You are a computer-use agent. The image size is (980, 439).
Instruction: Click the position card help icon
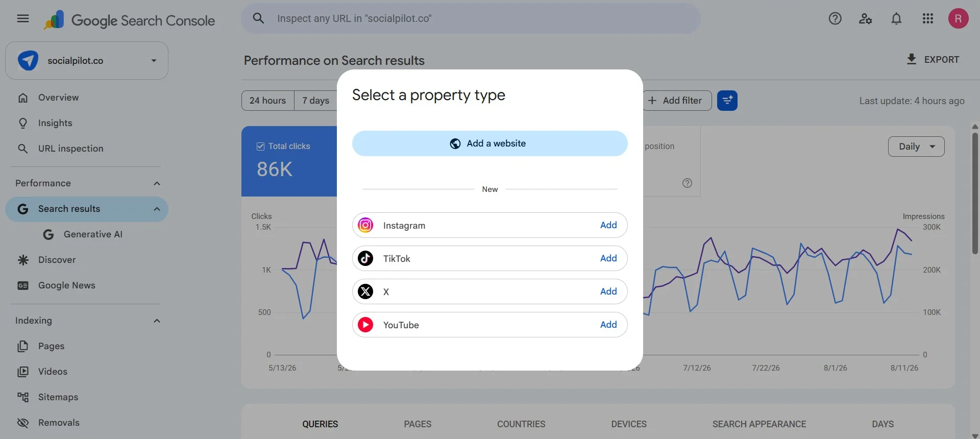point(688,183)
